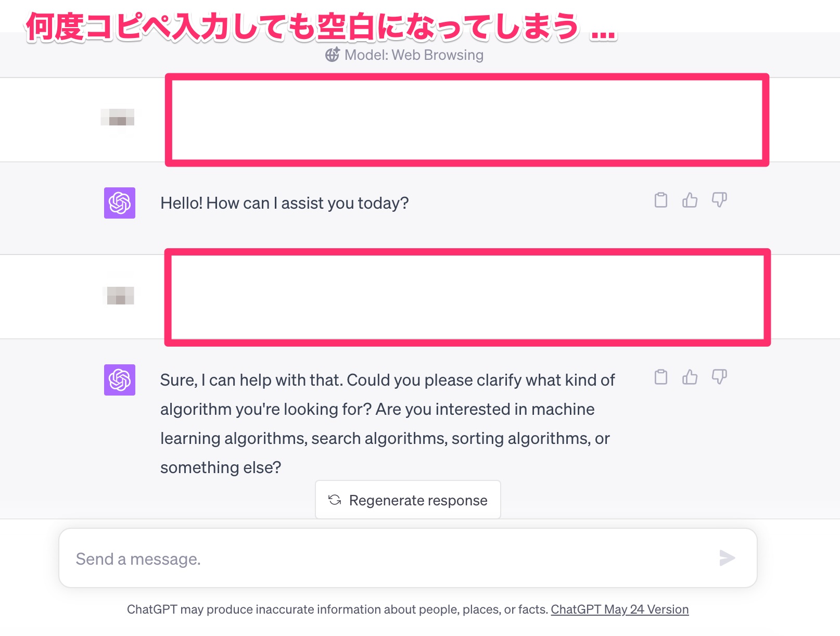Focus the 'Send a message.' input field
This screenshot has height=636, width=840.
[408, 558]
